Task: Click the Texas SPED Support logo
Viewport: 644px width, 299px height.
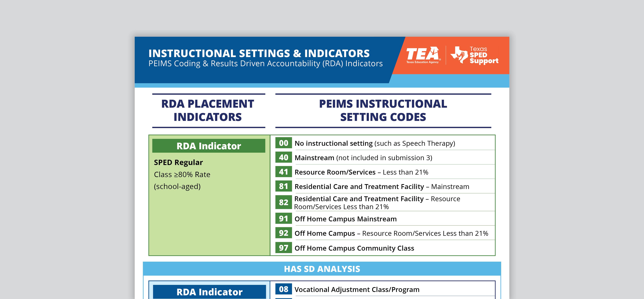Action: click(x=474, y=55)
